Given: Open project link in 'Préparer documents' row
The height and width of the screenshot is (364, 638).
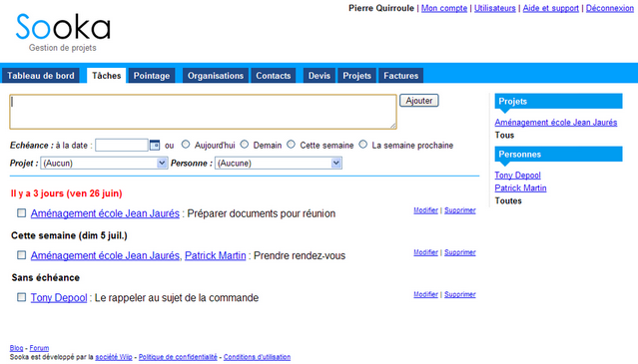Looking at the screenshot, I should tap(105, 213).
